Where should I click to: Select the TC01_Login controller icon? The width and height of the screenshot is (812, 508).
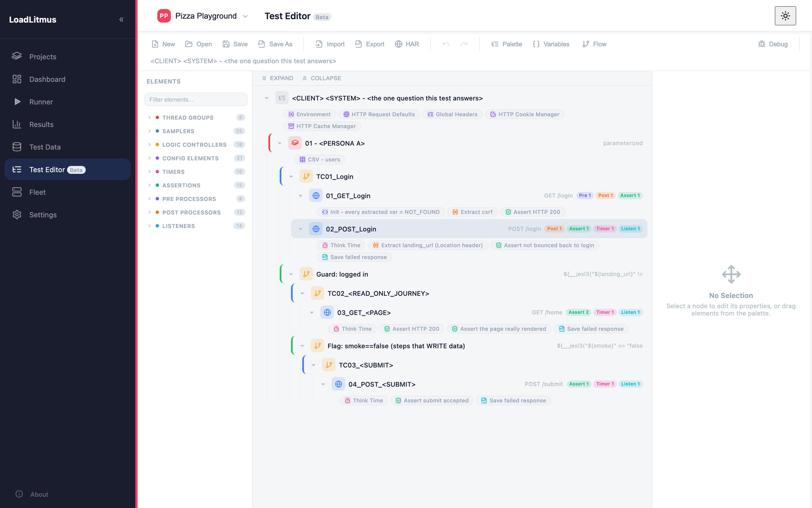pos(306,176)
